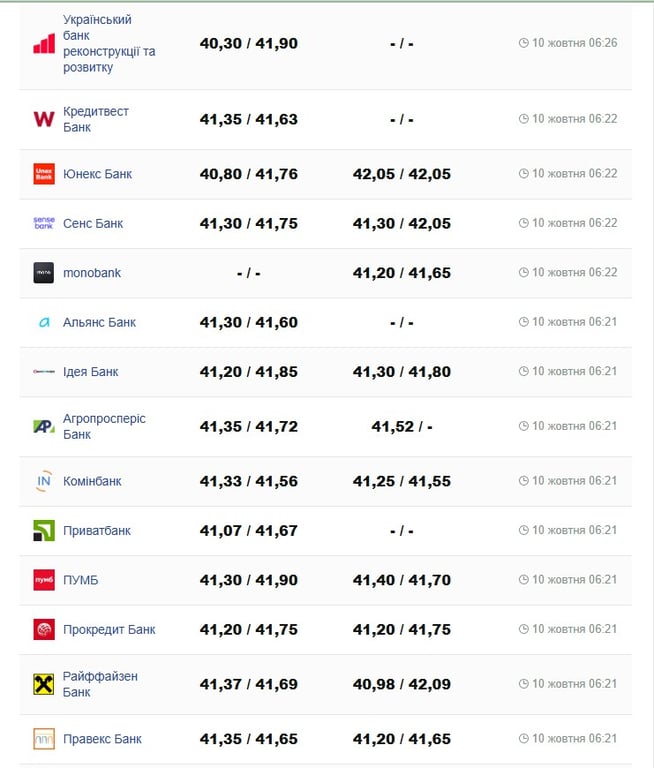
Task: Click Райффайзен Банк card rate 40,98 / 42,09
Action: pos(402,684)
